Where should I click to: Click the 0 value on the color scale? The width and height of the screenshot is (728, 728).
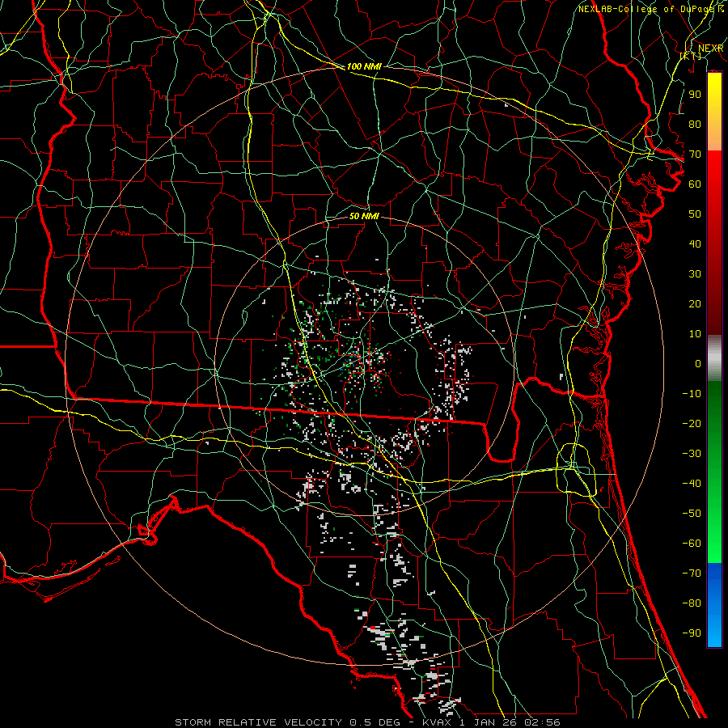point(698,364)
